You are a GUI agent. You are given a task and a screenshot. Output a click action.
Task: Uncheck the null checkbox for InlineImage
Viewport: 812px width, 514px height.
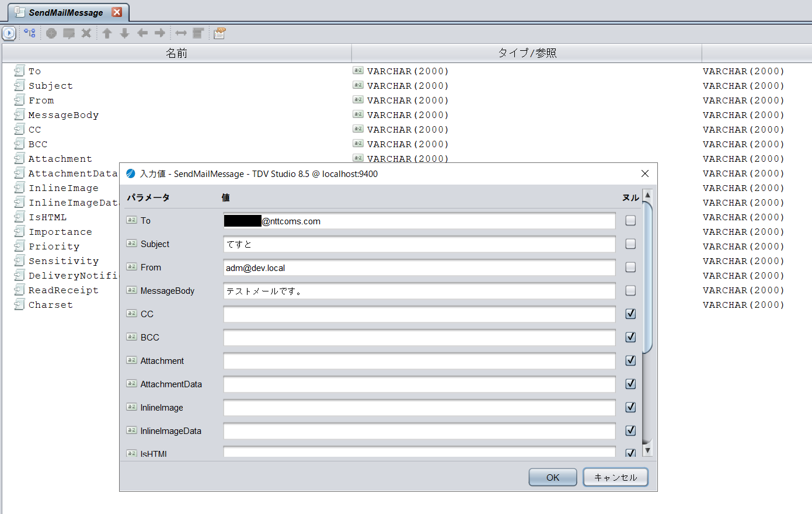tap(630, 407)
